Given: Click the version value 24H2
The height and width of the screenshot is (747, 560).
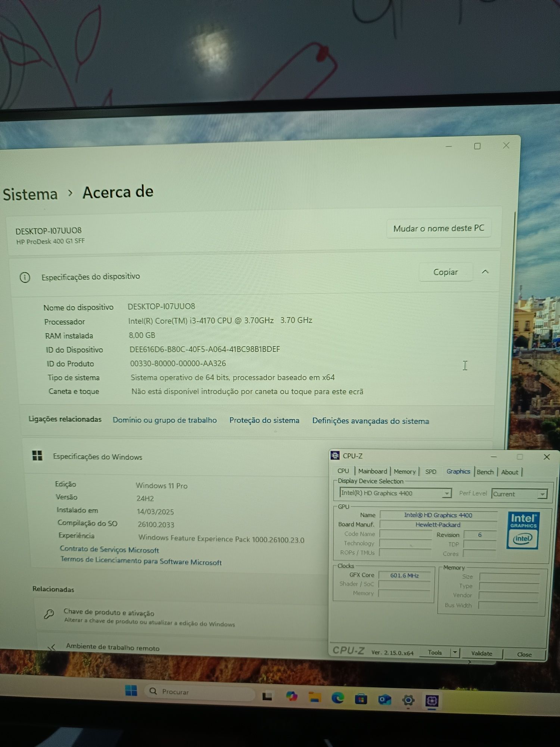Looking at the screenshot, I should point(145,498).
